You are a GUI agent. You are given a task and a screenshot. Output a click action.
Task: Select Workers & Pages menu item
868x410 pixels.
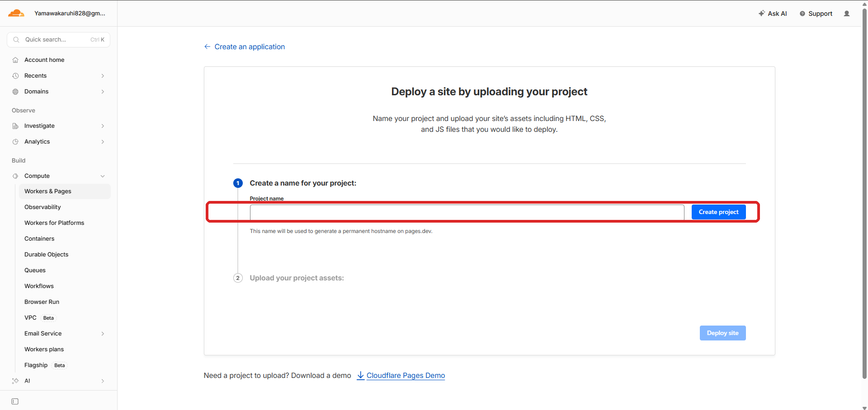(x=65, y=191)
